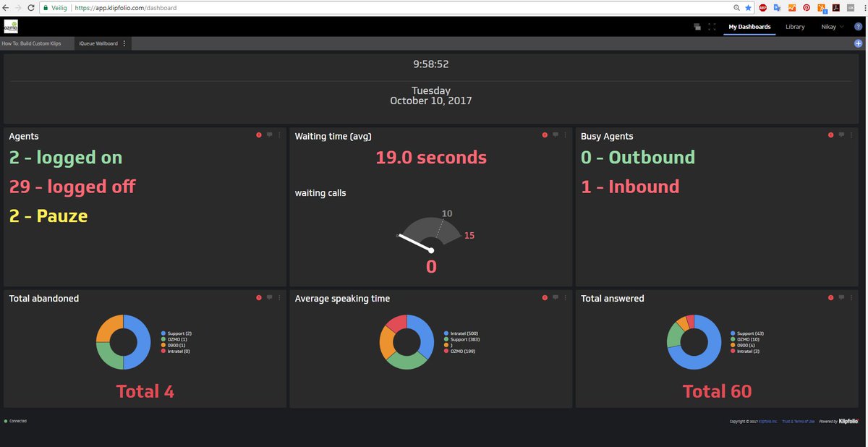Enter fullscreen mode icon in header

712,27
